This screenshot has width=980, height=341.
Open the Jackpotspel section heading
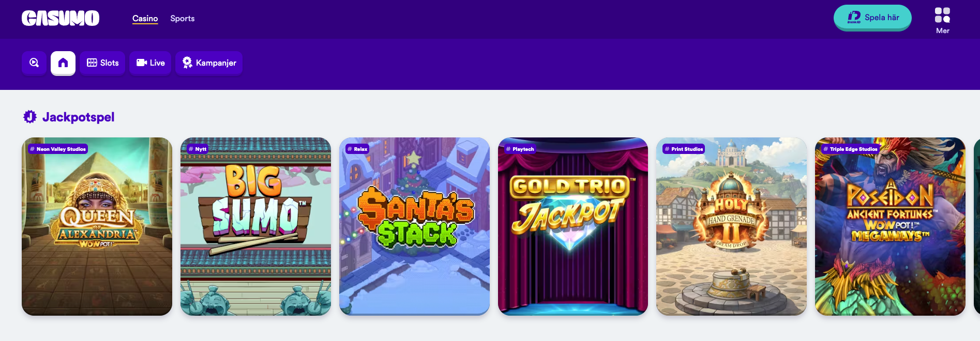79,117
